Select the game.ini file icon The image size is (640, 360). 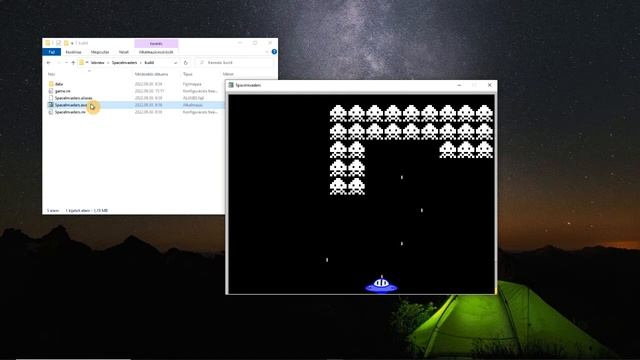point(51,91)
